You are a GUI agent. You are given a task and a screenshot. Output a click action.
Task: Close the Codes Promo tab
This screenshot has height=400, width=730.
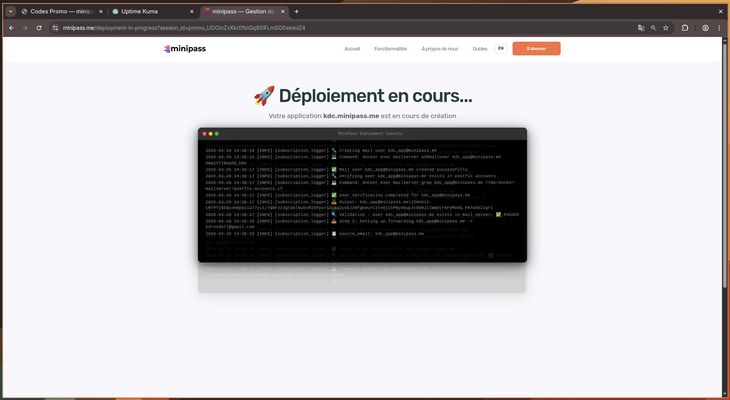[x=101, y=12]
